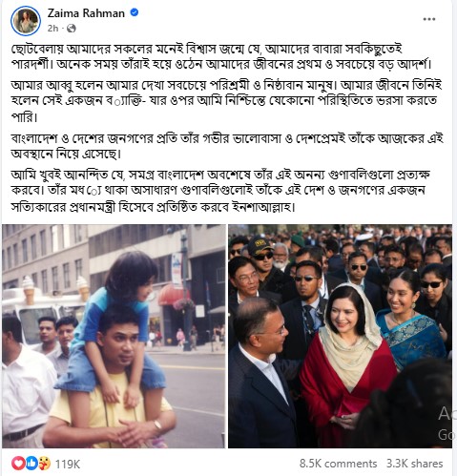Open the crowd photo with woman in red
This screenshot has height=476, width=457.
(340, 336)
